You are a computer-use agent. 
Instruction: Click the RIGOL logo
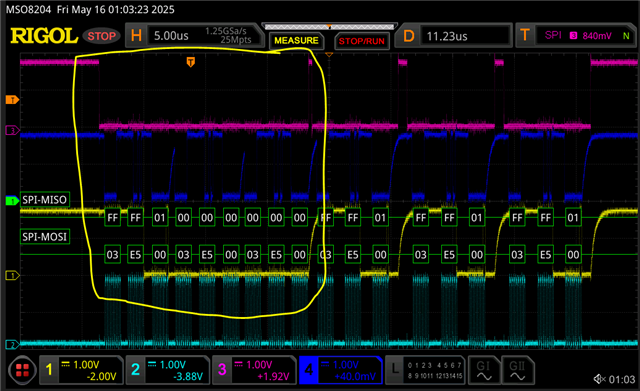(x=44, y=36)
